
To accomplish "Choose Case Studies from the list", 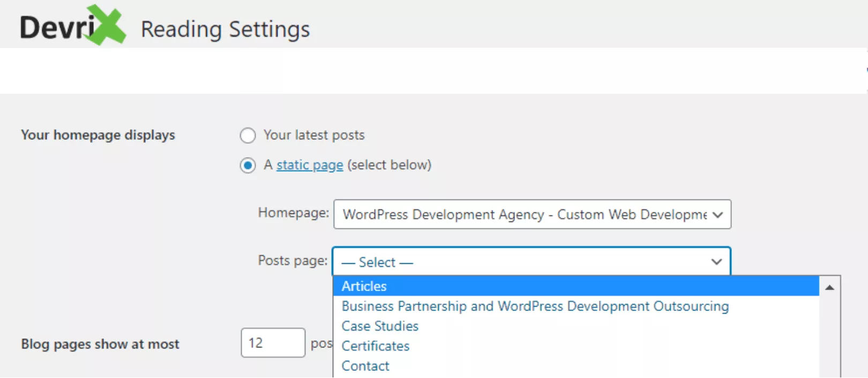I will [x=576, y=326].
